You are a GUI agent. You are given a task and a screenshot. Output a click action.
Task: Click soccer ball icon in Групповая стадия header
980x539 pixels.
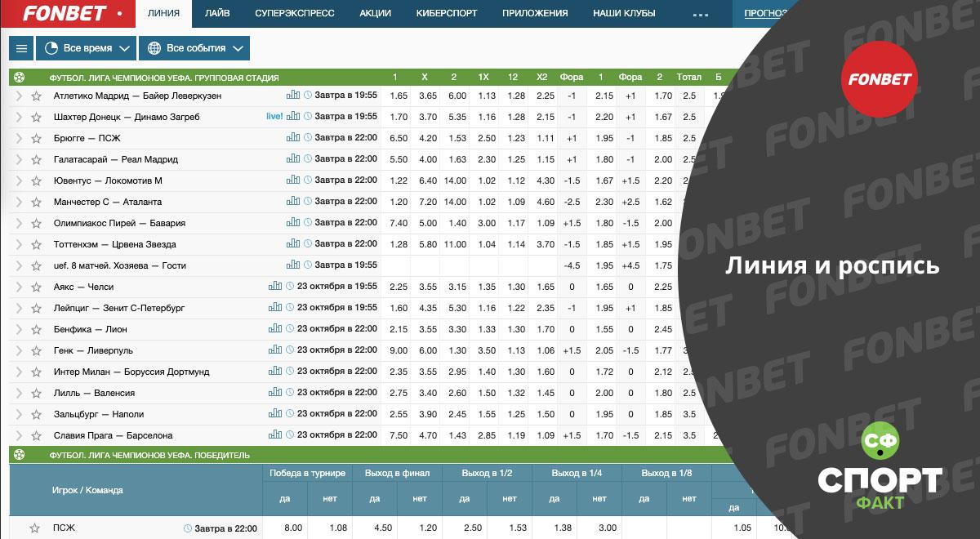coord(20,78)
